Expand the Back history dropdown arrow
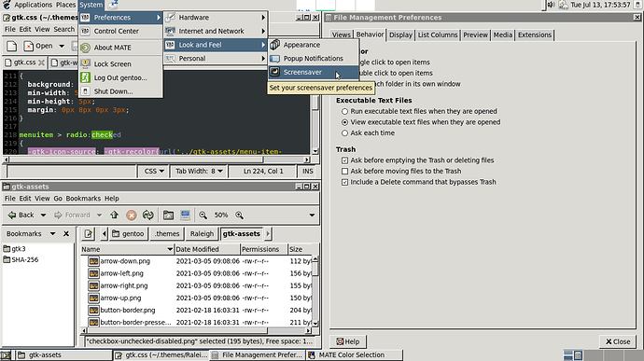Screen dimensions: 644x361 43,215
